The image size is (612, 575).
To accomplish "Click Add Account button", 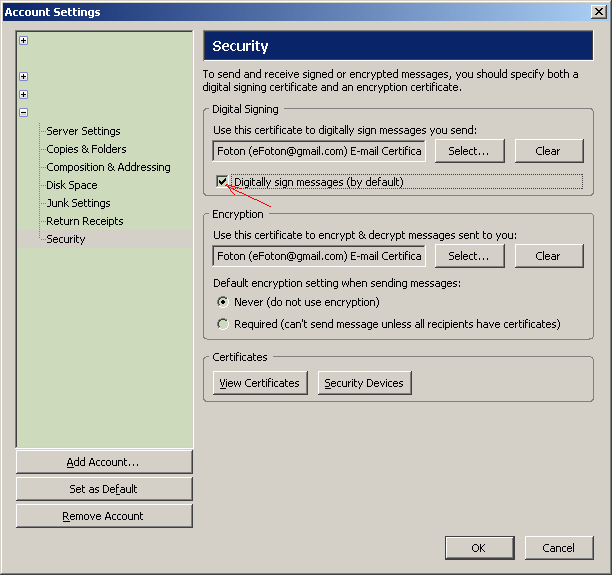I will (104, 462).
